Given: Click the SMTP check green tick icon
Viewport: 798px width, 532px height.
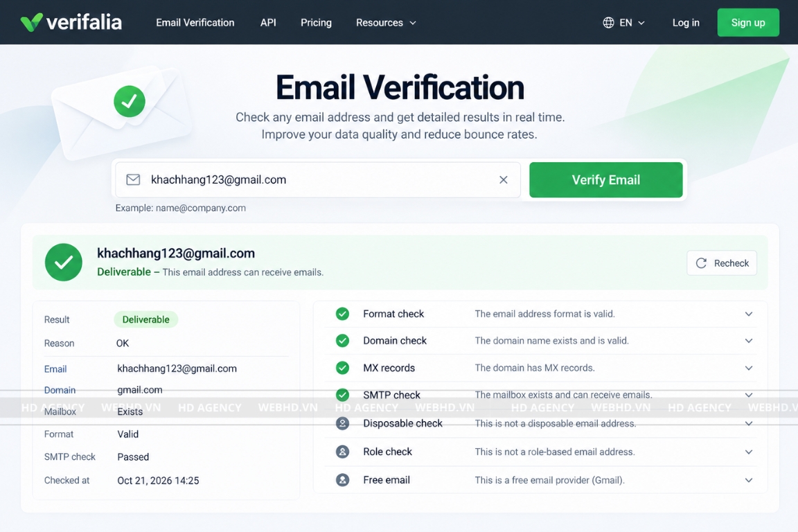Looking at the screenshot, I should (342, 395).
